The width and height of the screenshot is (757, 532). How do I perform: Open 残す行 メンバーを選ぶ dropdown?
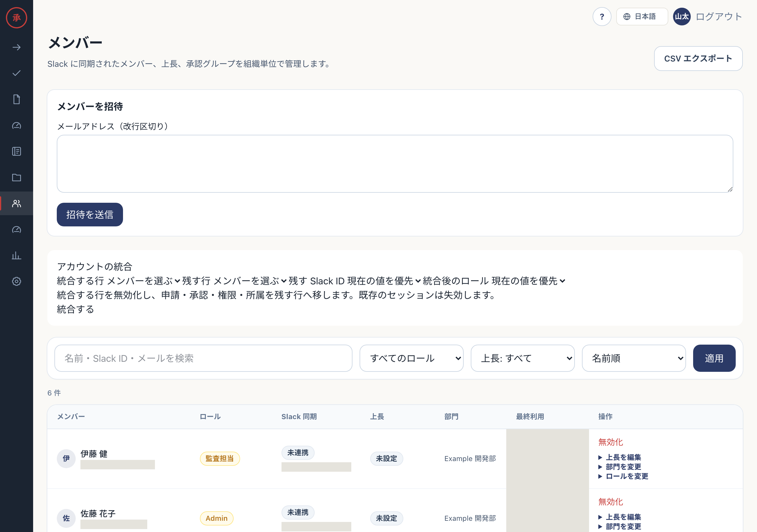coord(250,281)
